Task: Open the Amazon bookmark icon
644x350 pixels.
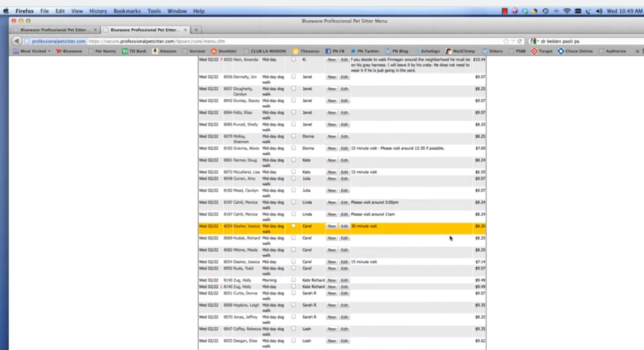Action: pos(155,51)
